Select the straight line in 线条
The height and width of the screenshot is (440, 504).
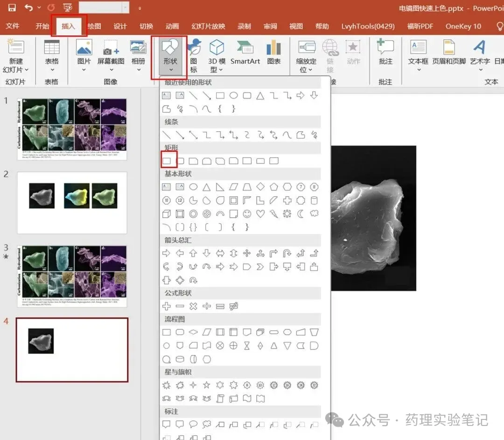tap(167, 135)
